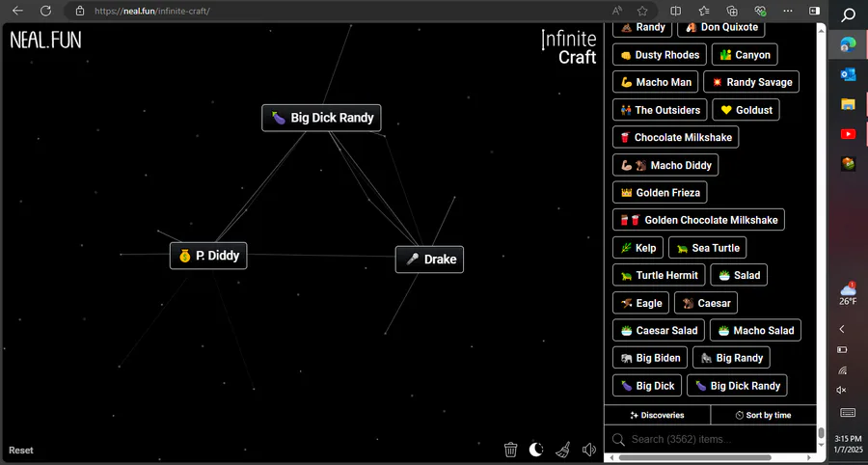Select the Drake canvas element
Image resolution: width=868 pixels, height=465 pixels.
click(429, 260)
